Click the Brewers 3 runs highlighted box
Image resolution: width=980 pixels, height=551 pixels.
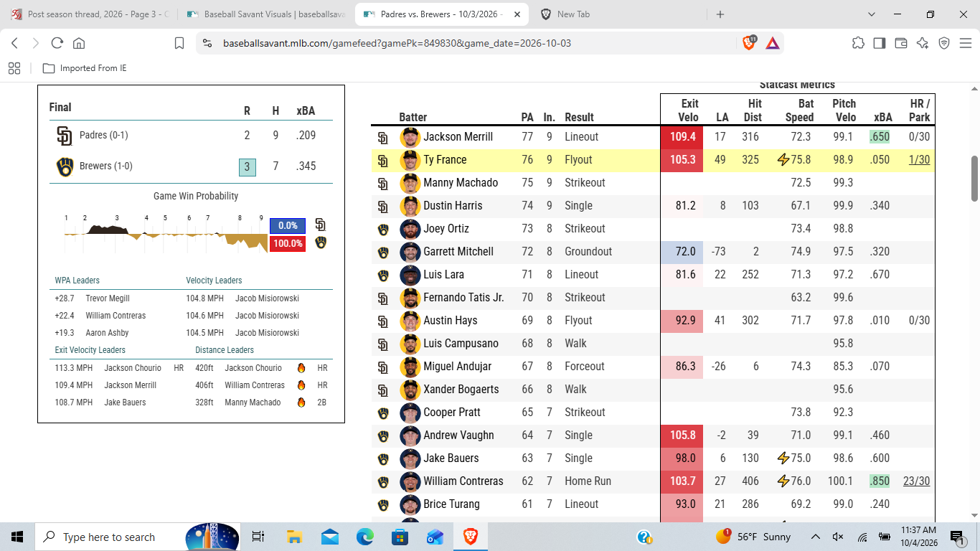tap(247, 167)
